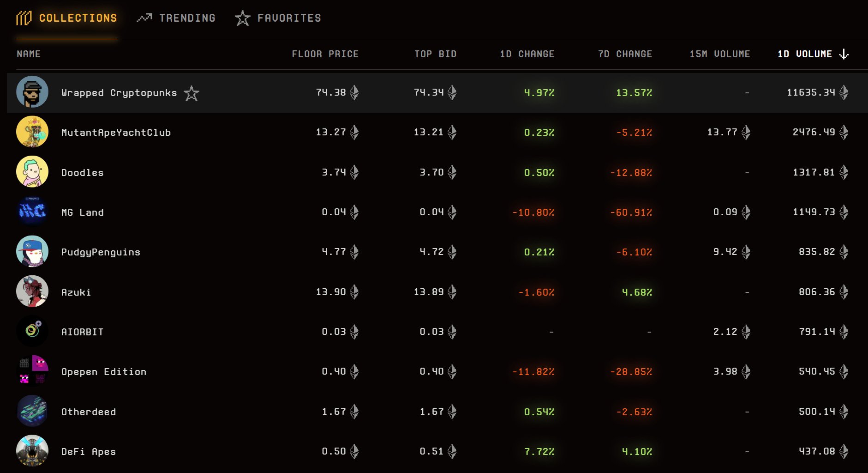Click the ETH icon beside 1D volume 1317.81

(844, 172)
